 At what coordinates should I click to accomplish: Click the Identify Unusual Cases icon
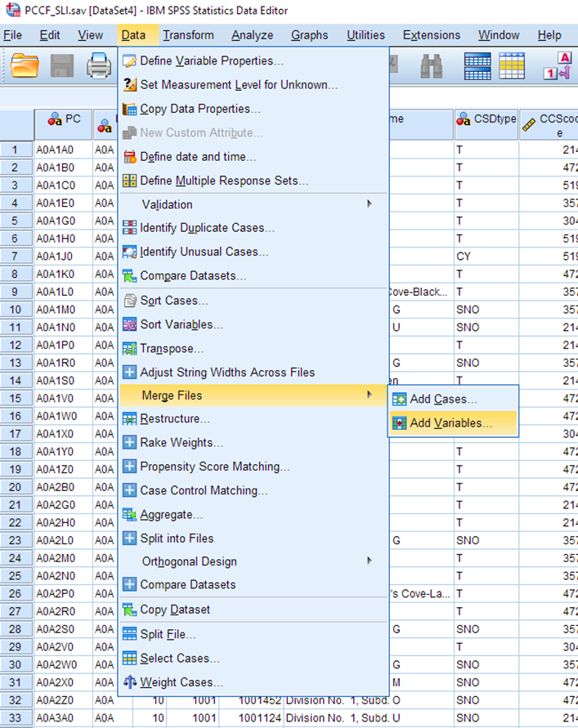(130, 252)
